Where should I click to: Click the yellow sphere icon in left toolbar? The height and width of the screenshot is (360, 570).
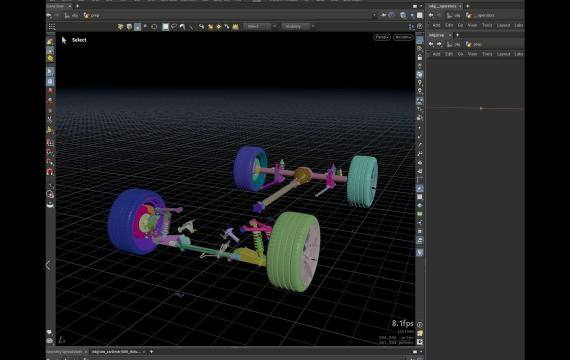50,58
